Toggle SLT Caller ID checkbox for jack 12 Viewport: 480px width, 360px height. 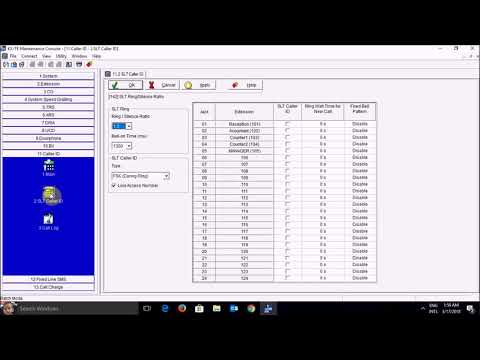point(287,198)
